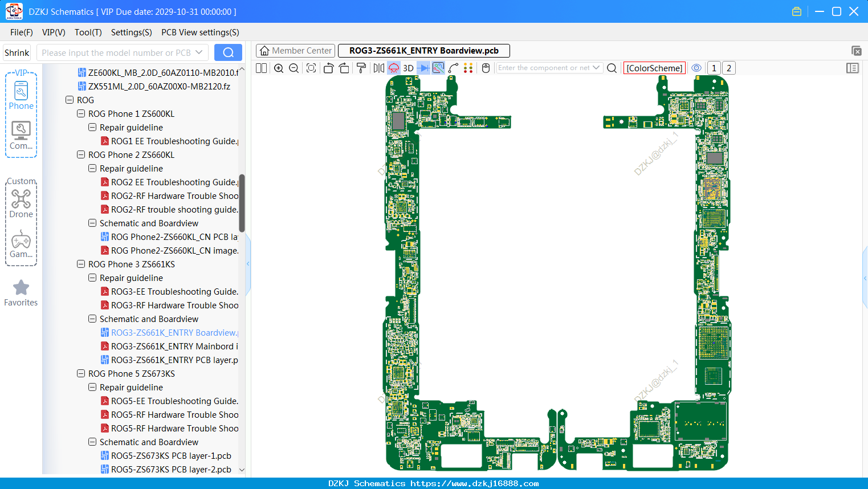Fit the board to the window
The width and height of the screenshot is (868, 489).
click(x=311, y=68)
